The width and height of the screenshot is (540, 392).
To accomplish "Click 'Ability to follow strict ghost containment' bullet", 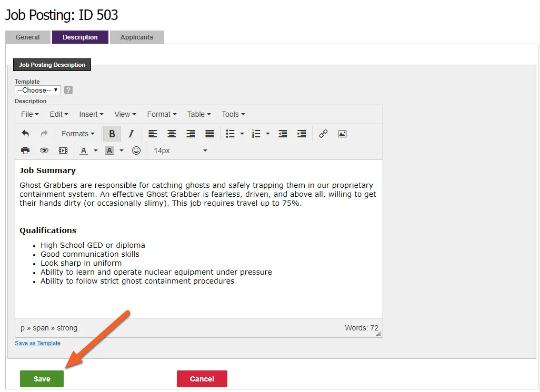I will click(x=137, y=281).
